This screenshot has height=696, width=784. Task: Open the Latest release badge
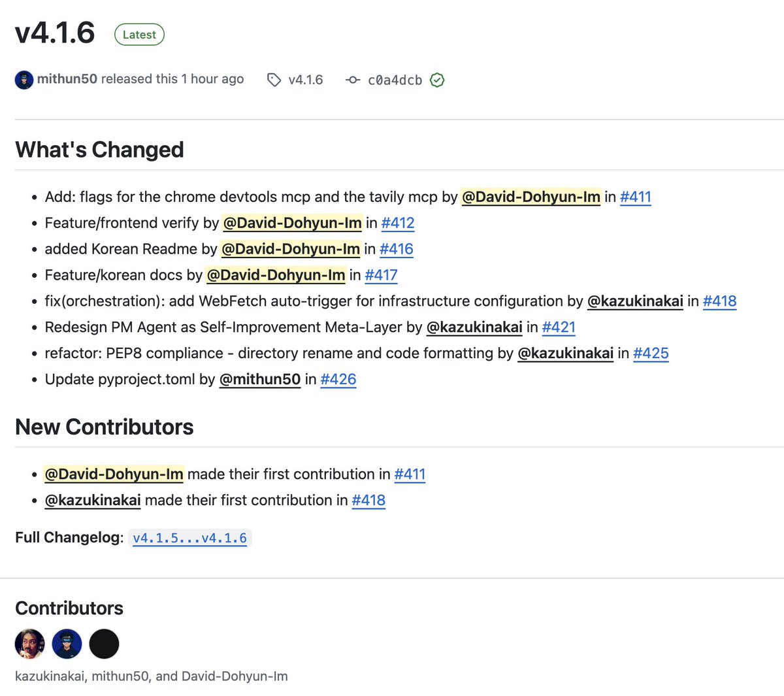pyautogui.click(x=139, y=35)
